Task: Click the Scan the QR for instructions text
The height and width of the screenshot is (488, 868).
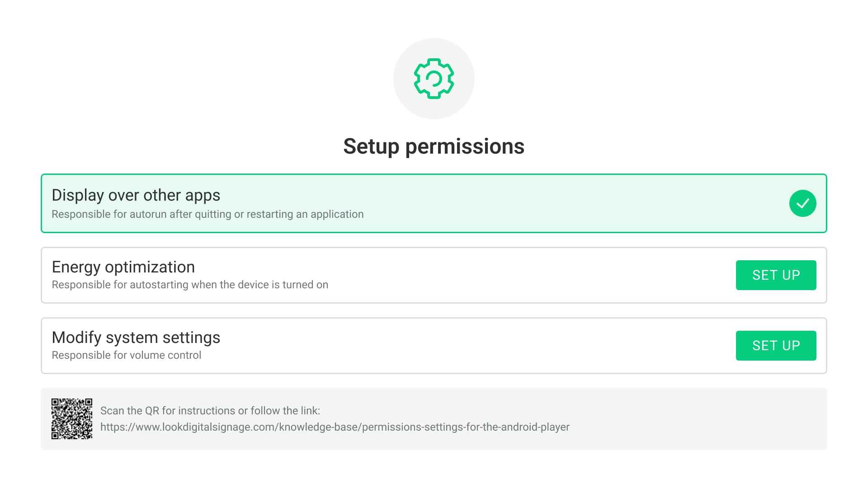Action: pos(210,411)
